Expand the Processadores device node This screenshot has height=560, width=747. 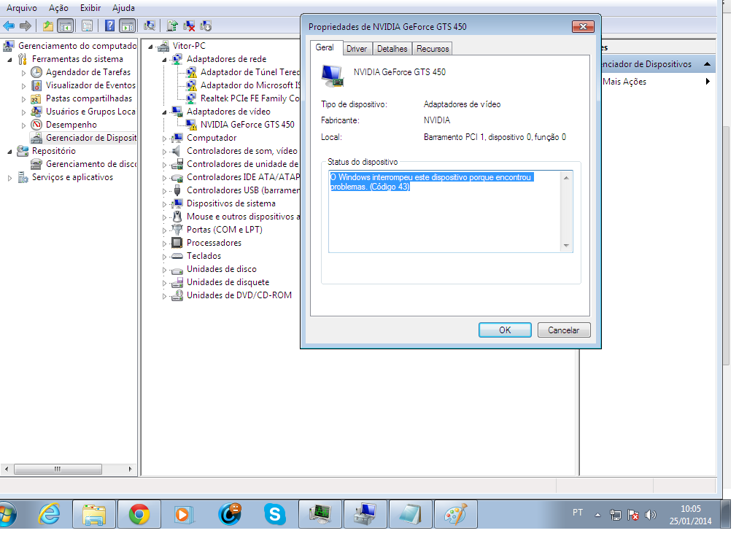coord(164,244)
